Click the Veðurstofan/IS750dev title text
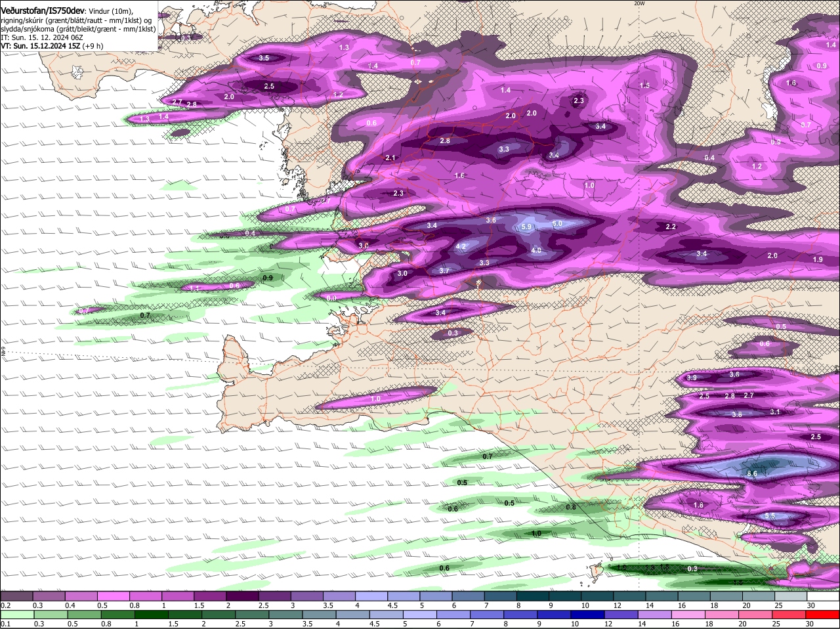The image size is (840, 629). point(43,11)
